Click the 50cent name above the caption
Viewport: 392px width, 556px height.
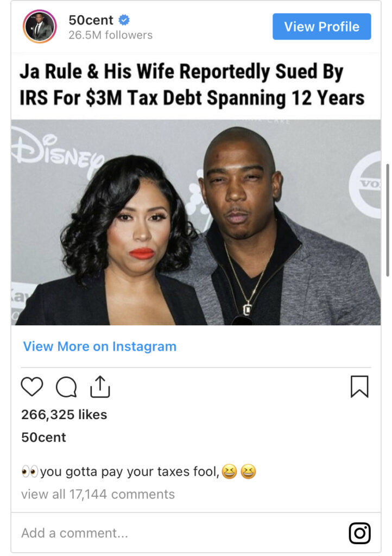[x=43, y=437]
